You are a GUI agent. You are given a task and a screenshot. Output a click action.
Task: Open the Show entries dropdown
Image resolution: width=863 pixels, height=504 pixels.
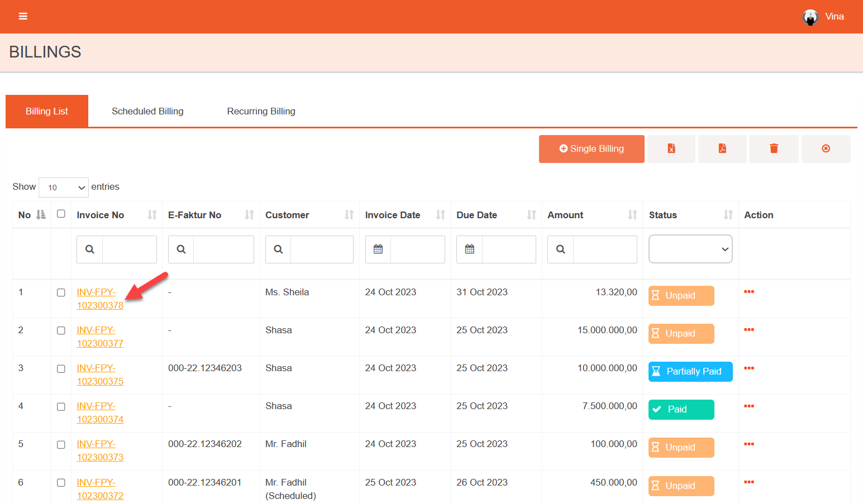64,188
